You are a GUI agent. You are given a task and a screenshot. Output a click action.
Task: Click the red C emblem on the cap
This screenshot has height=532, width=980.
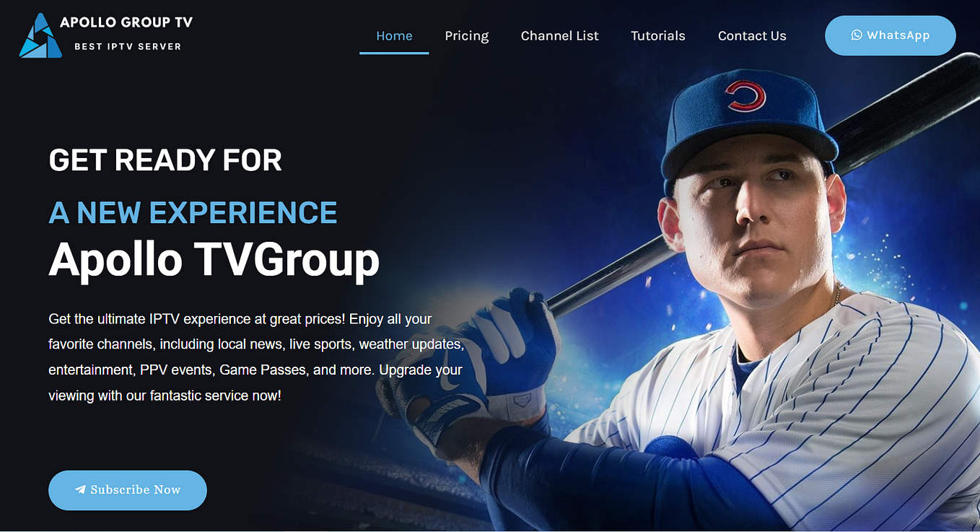point(744,96)
